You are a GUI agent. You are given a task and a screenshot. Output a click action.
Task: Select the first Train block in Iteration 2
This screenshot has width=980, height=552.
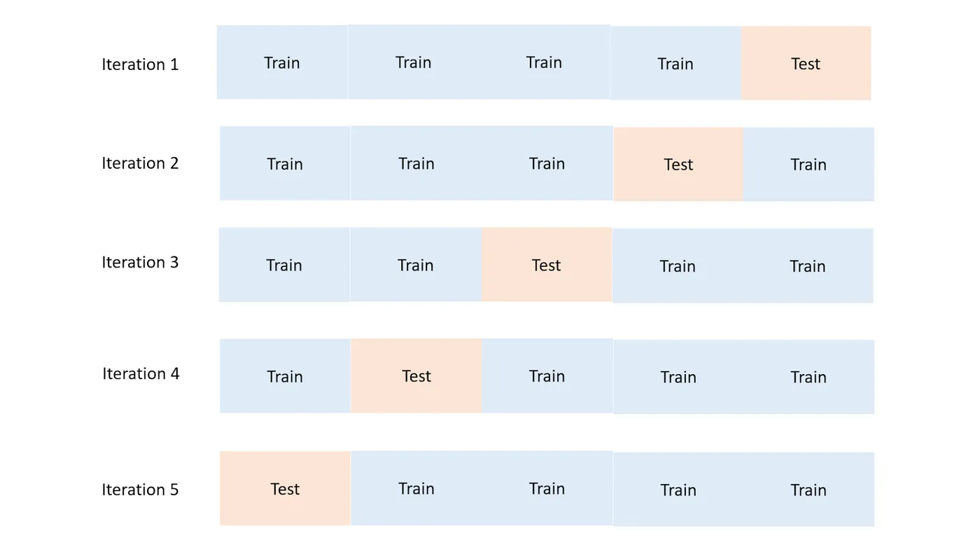pyautogui.click(x=285, y=164)
